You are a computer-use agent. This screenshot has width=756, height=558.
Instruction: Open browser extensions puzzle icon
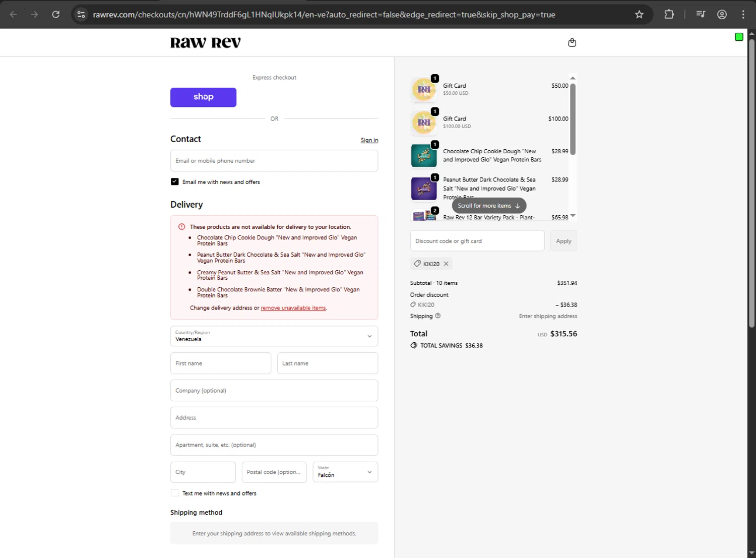[x=669, y=15]
